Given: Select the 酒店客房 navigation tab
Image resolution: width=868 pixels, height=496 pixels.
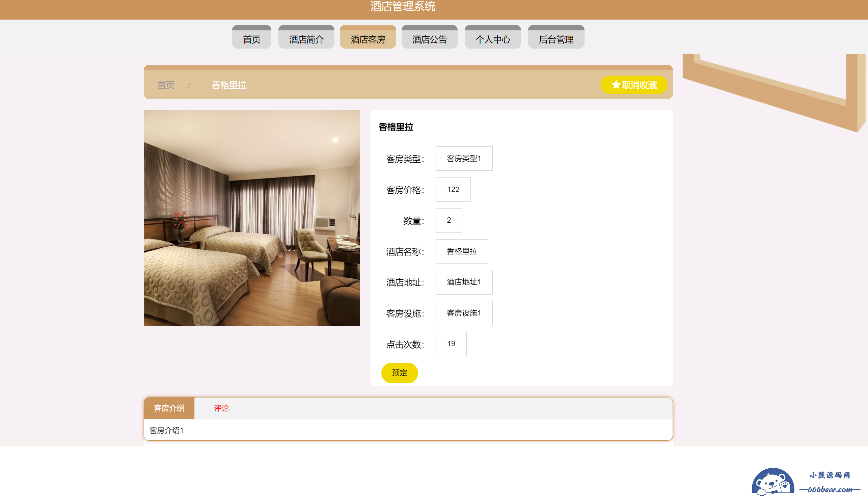Looking at the screenshot, I should 368,37.
